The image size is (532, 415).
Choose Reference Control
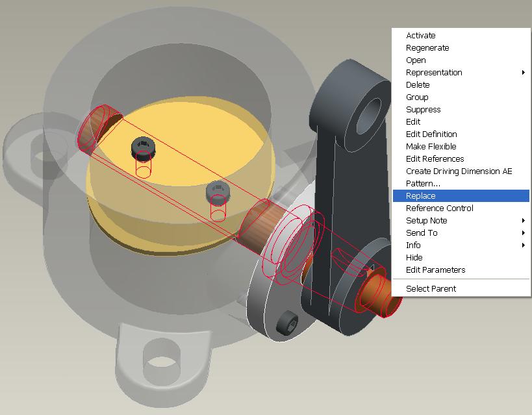tap(461, 208)
